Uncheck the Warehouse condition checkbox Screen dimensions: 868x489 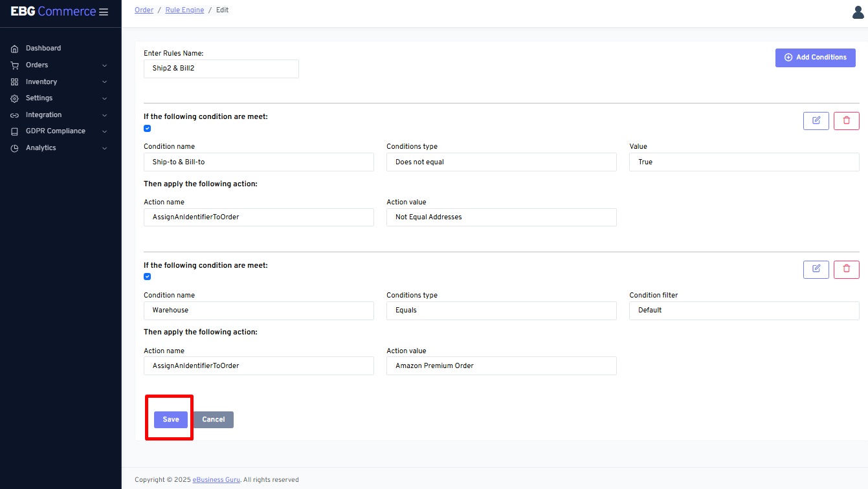click(x=147, y=277)
